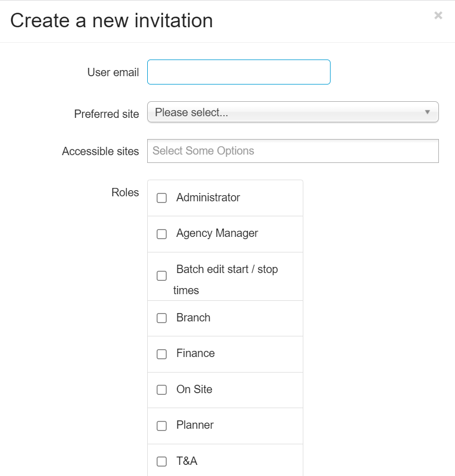Click the "Preferred site" field label
Image resolution: width=455 pixels, height=476 pixels.
[106, 114]
